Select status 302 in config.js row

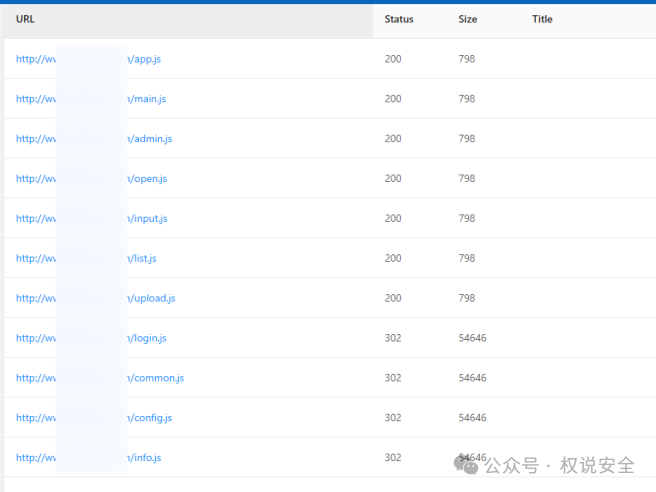click(393, 418)
